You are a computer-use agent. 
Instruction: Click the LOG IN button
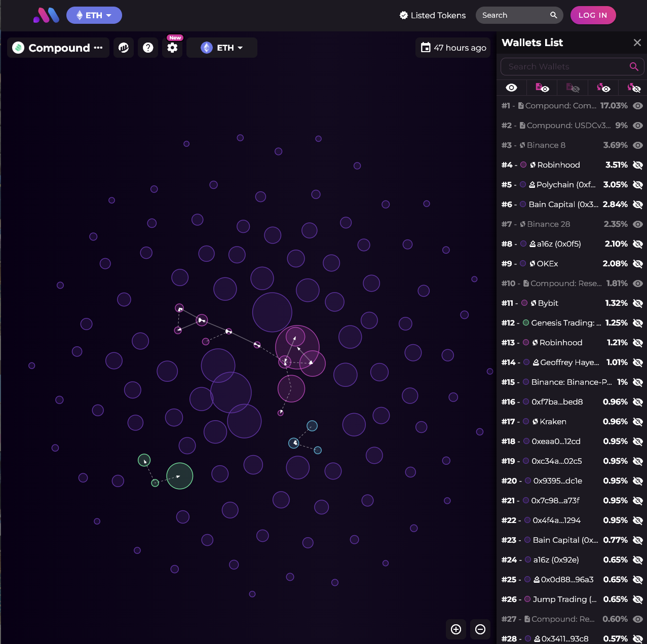pyautogui.click(x=593, y=15)
